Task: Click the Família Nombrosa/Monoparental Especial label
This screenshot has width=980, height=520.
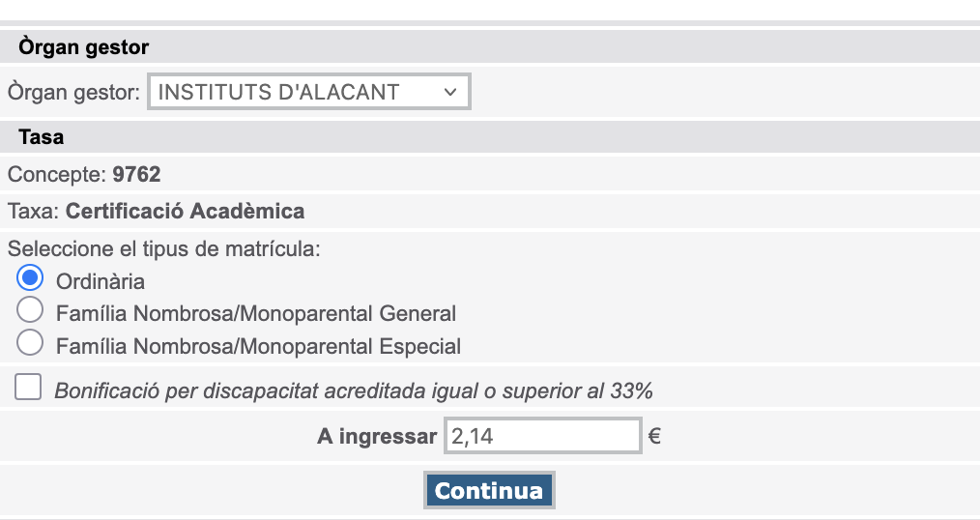Action: coord(258,346)
